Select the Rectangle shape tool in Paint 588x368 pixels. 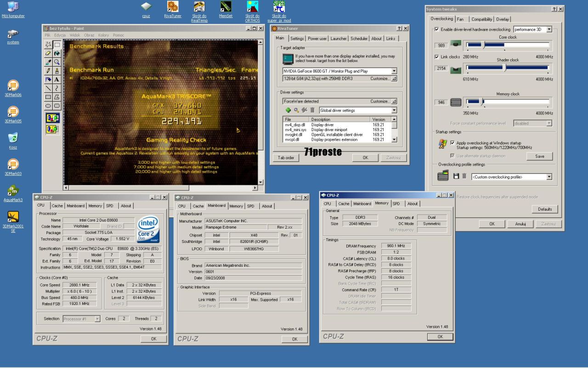[48, 97]
